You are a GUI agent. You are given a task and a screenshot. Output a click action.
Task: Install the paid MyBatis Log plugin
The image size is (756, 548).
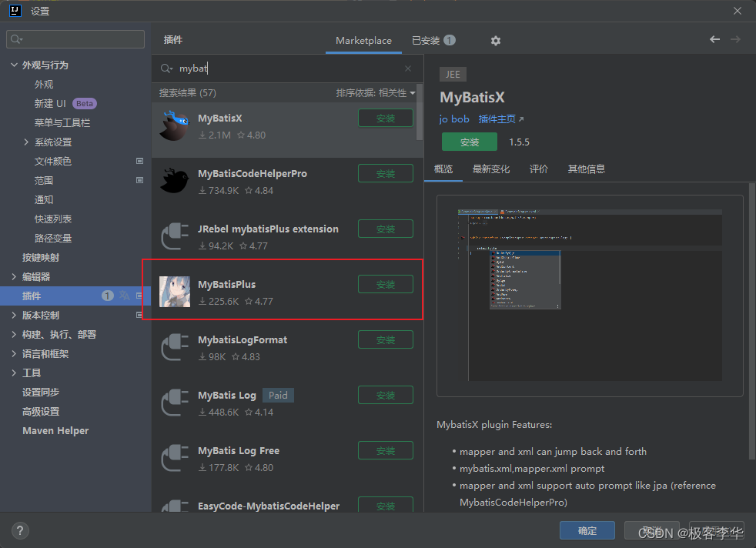point(385,395)
